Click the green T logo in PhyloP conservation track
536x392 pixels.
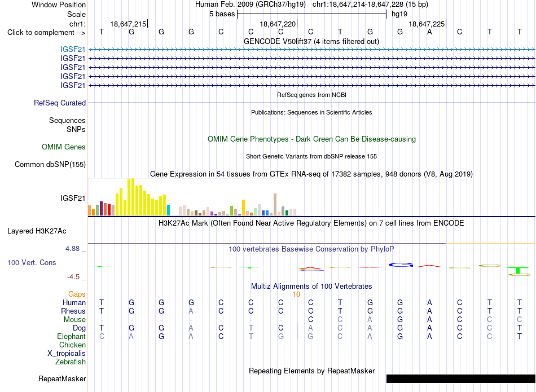pos(518,270)
